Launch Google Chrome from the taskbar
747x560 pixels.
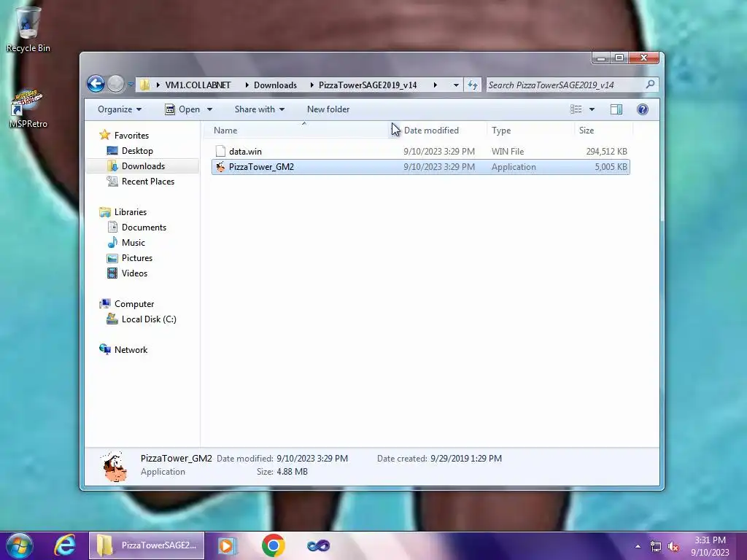(273, 545)
